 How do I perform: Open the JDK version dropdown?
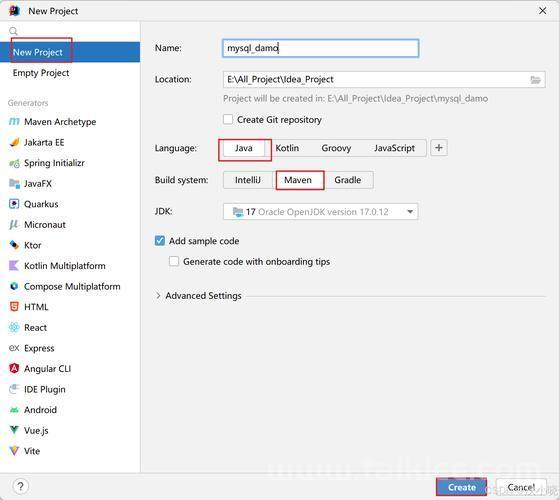point(320,212)
